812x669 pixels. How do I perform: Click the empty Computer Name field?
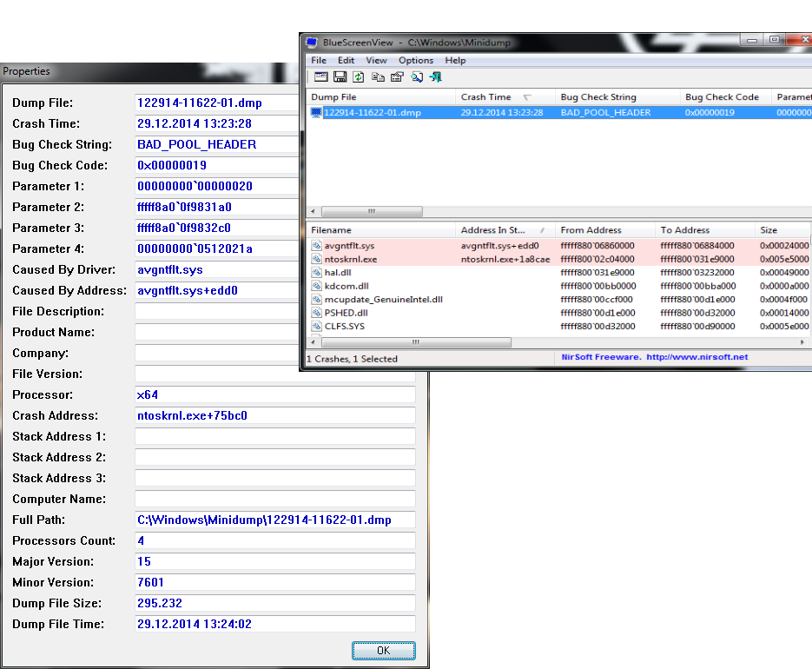pos(275,499)
